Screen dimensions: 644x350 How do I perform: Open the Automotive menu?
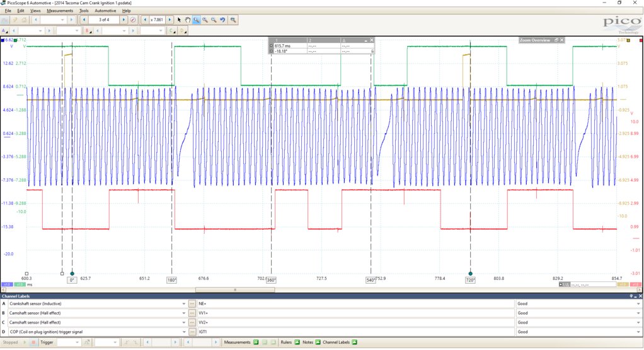pos(105,11)
